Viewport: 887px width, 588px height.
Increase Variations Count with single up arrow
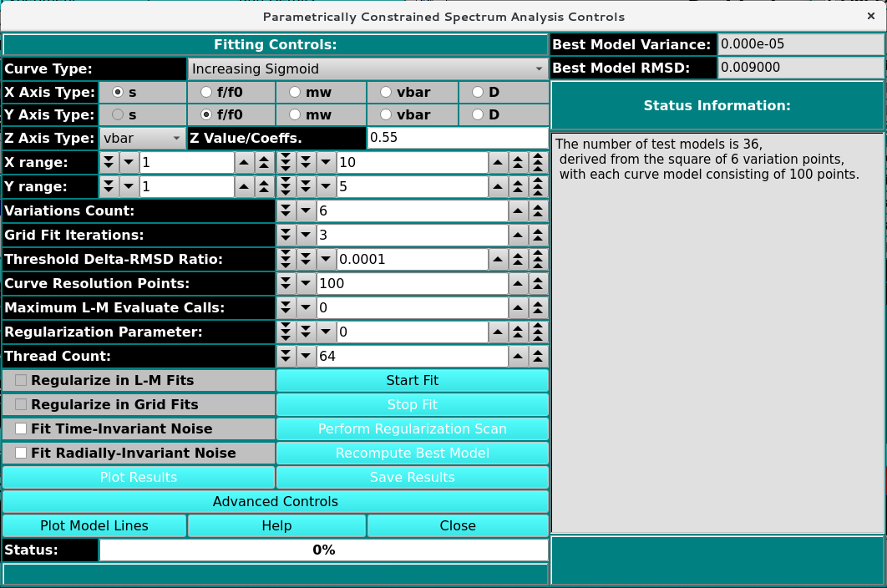518,211
